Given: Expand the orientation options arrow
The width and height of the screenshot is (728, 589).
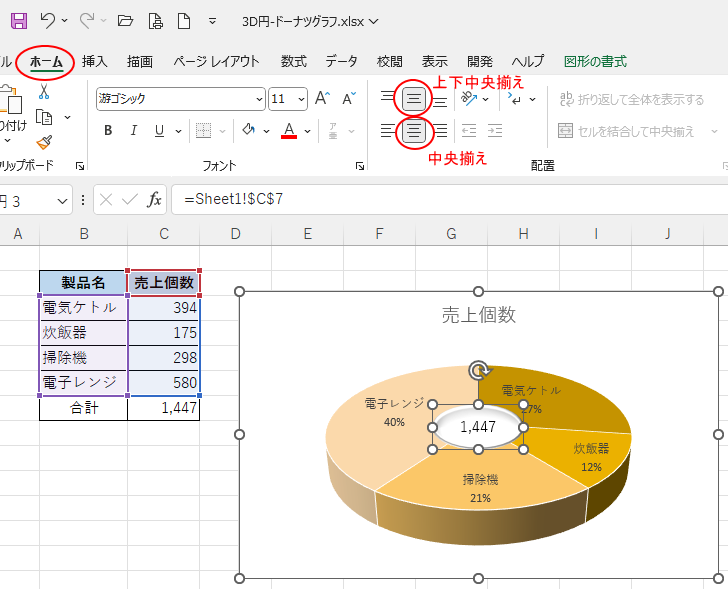Looking at the screenshot, I should 486,99.
